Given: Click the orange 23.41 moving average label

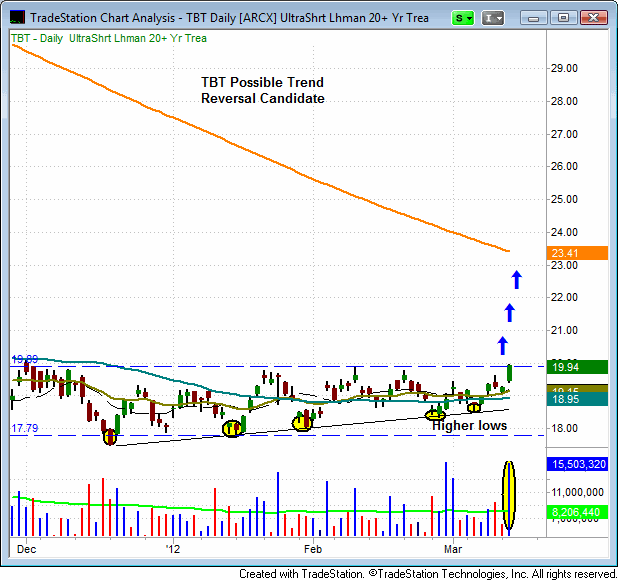Looking at the screenshot, I should (x=577, y=253).
